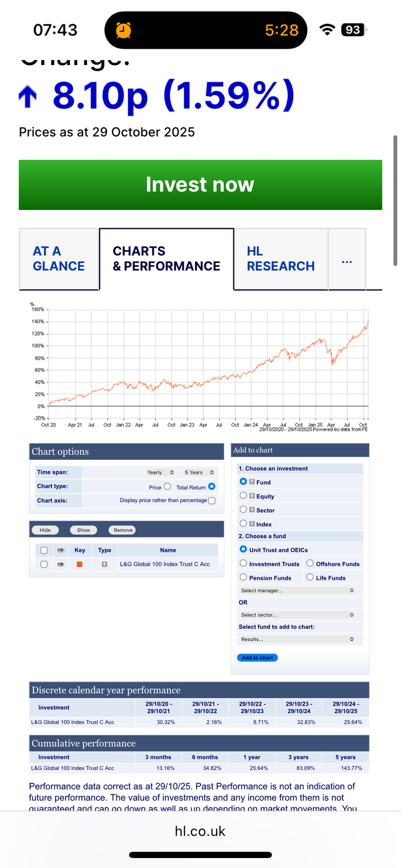This screenshot has width=401, height=868.
Task: Switch to the At a Glance tab
Action: pos(59,259)
